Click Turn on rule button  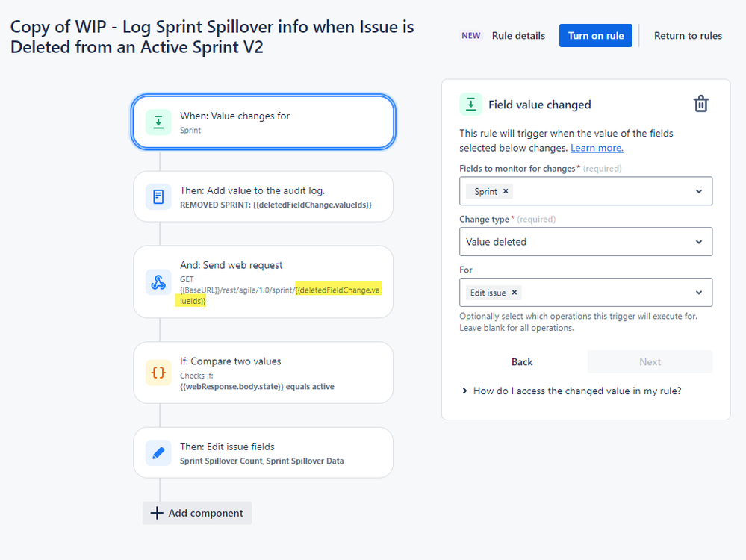[596, 36]
